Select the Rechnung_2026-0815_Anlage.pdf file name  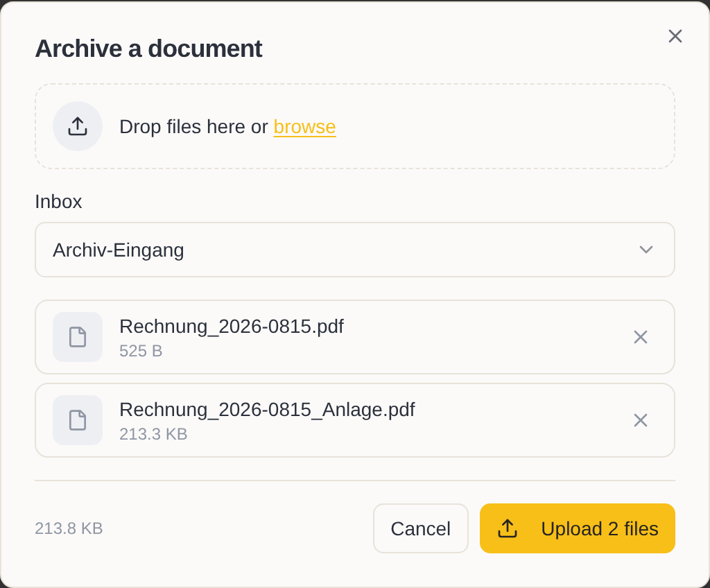click(267, 410)
